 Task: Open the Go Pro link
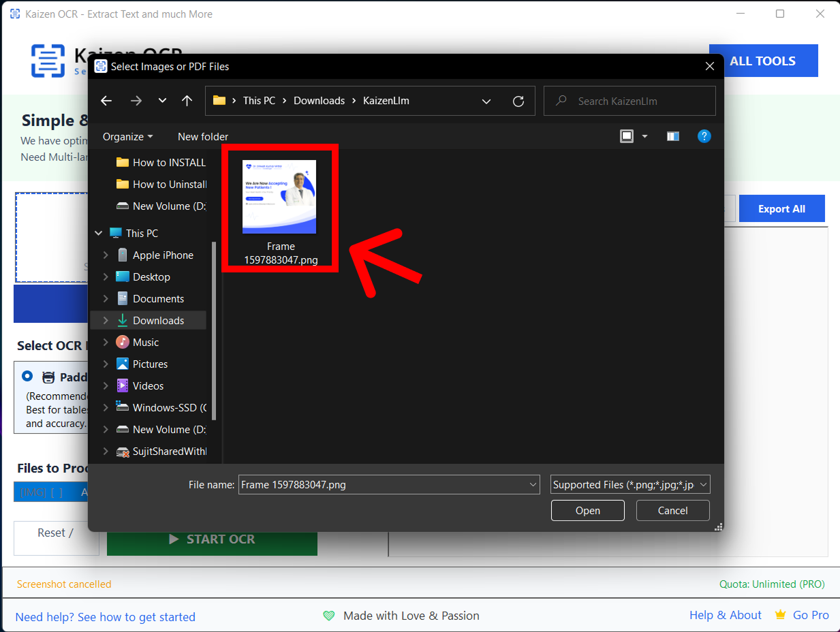(x=810, y=615)
